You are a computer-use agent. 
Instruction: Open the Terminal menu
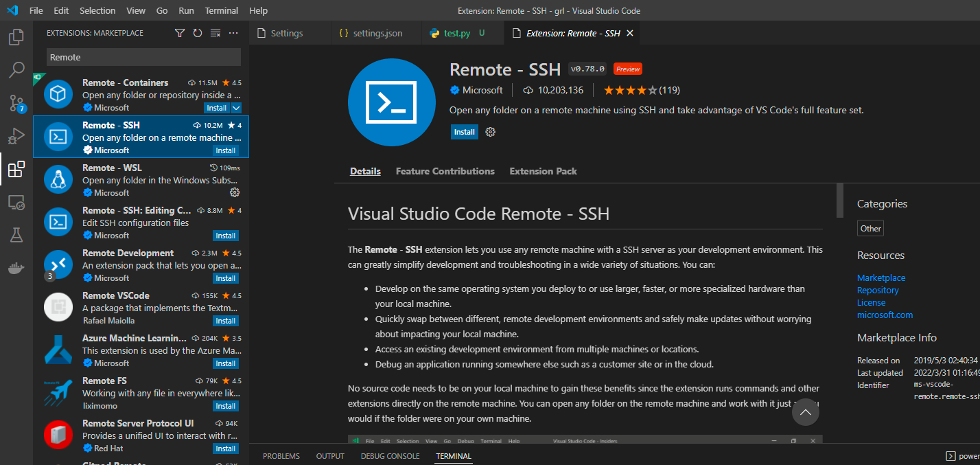pos(221,10)
